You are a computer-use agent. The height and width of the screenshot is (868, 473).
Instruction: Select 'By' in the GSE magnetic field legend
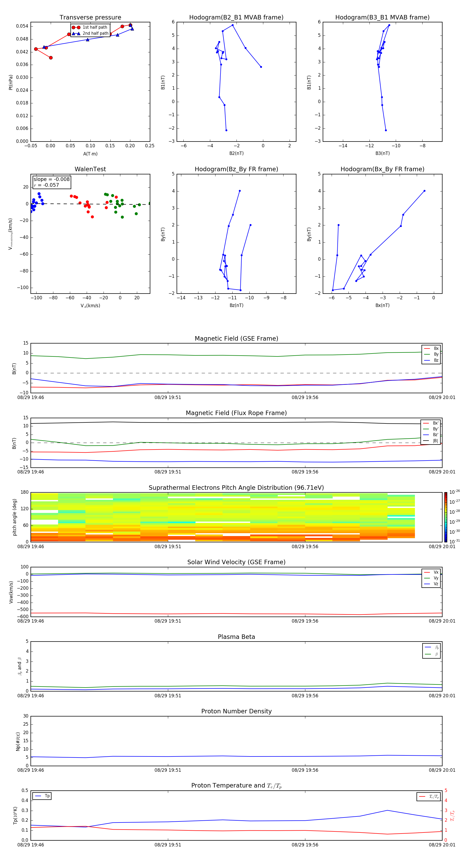pos(431,354)
